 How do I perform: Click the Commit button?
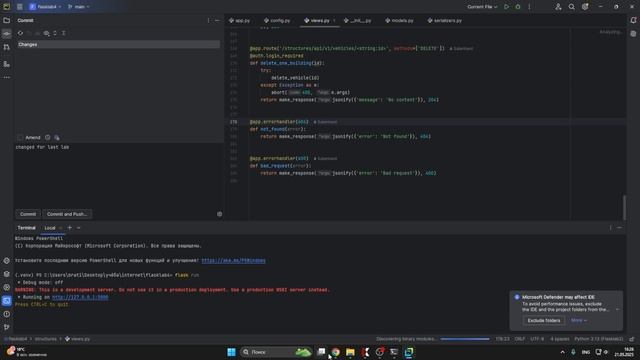point(28,214)
